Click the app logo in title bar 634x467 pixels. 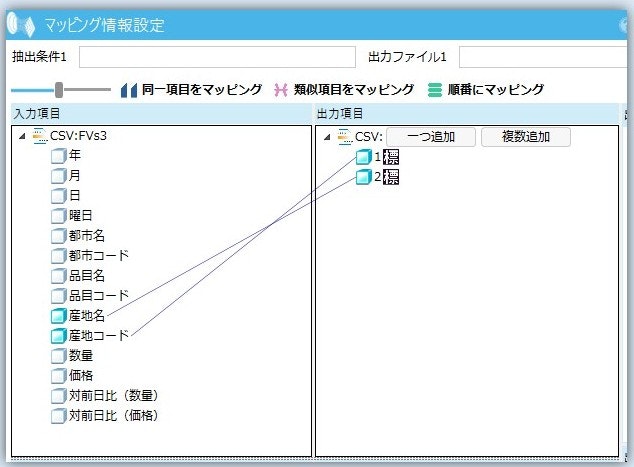pos(21,25)
